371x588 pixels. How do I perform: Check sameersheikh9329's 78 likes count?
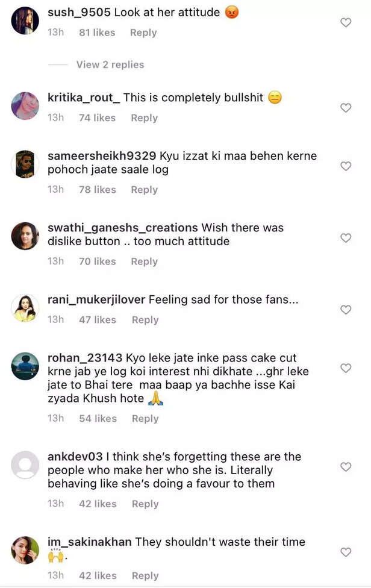point(97,189)
